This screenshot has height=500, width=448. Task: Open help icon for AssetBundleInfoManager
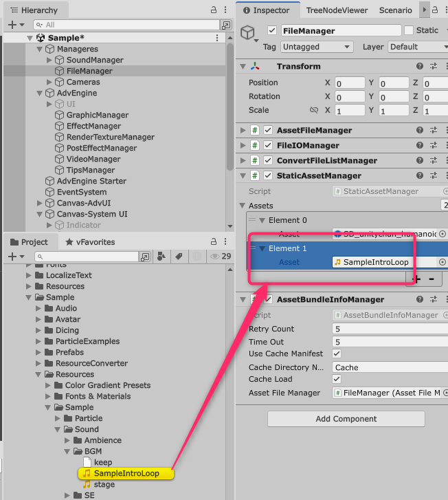[419, 300]
